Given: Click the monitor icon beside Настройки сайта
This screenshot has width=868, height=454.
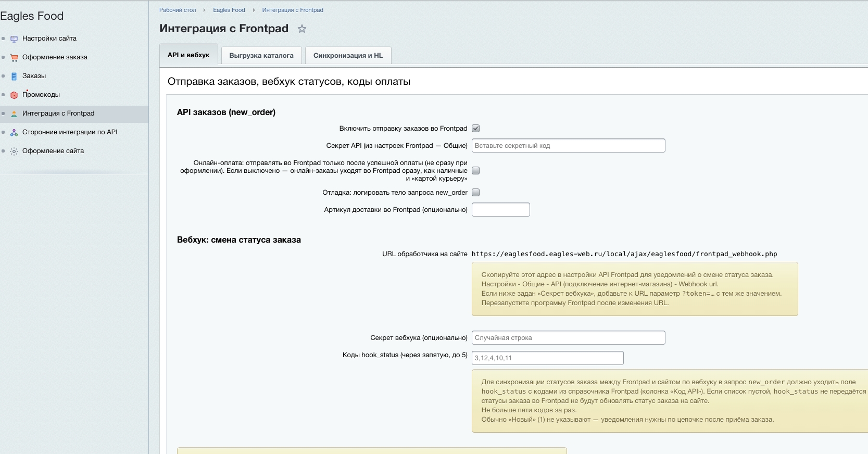Looking at the screenshot, I should pos(14,39).
